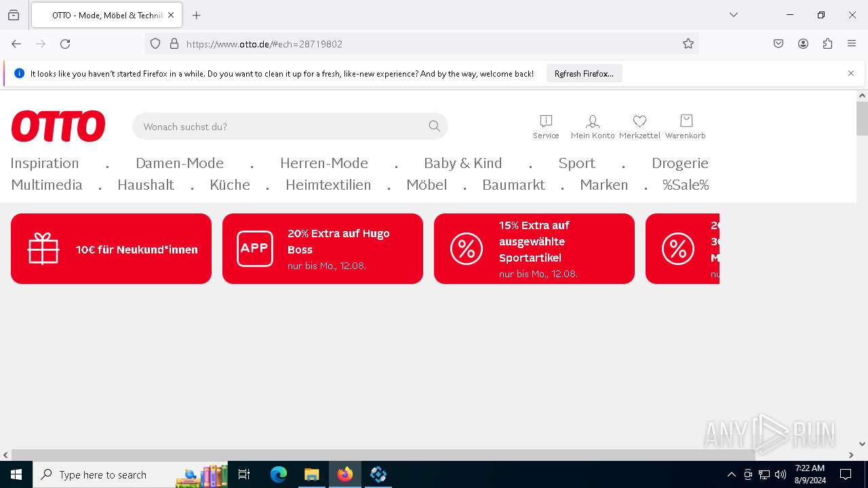Open Heimtextilien category
868x488 pixels.
click(x=328, y=185)
